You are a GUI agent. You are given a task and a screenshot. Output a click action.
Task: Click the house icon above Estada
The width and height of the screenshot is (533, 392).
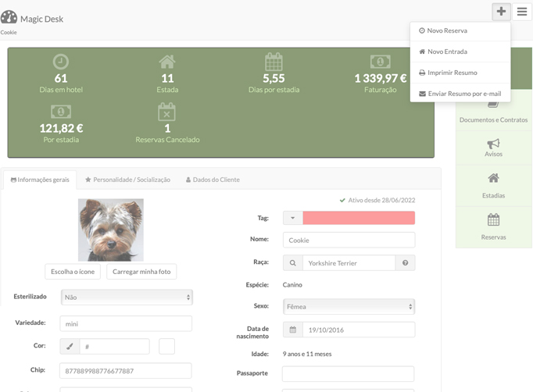click(167, 62)
